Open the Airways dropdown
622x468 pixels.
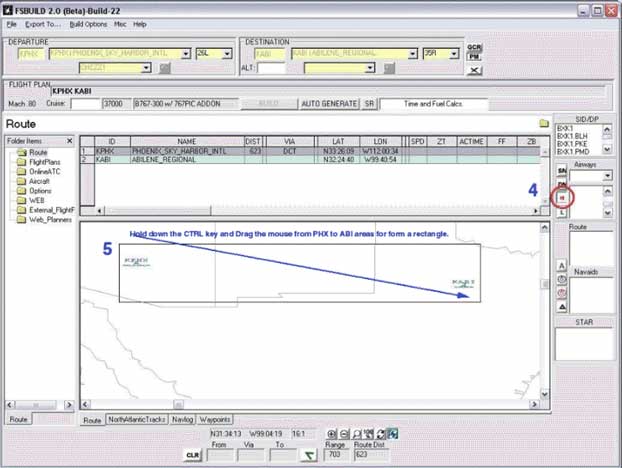607,176
